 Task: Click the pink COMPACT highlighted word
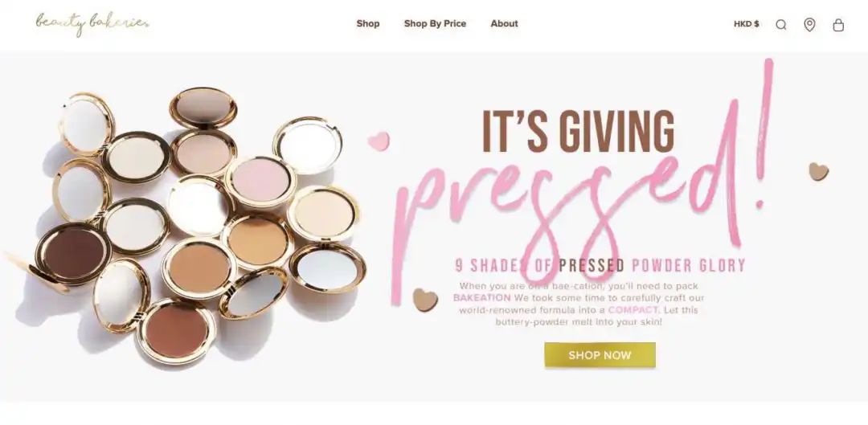(x=633, y=310)
